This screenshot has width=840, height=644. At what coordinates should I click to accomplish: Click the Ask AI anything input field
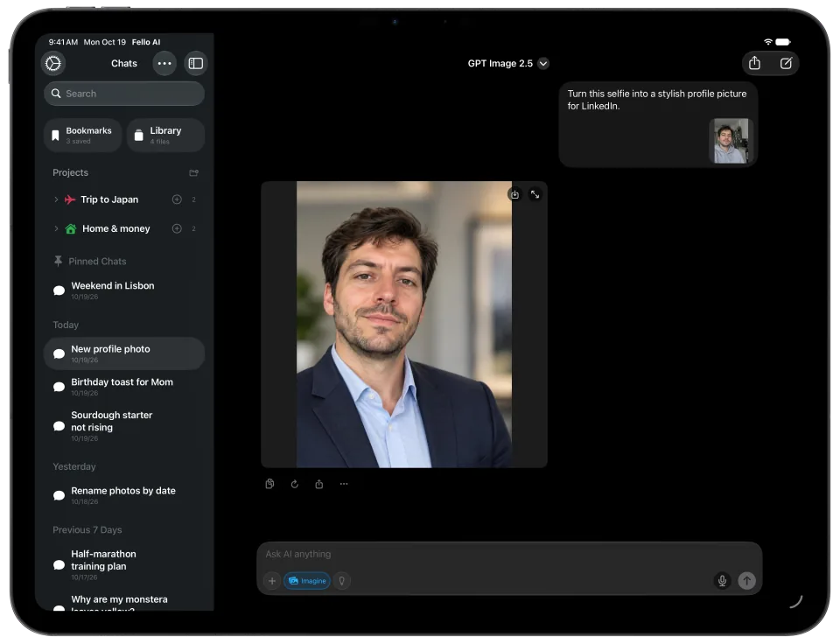pos(509,555)
